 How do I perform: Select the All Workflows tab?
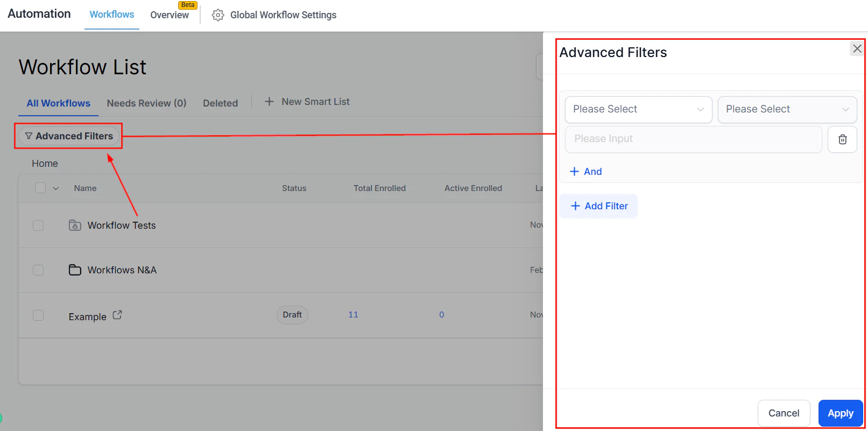click(x=59, y=103)
